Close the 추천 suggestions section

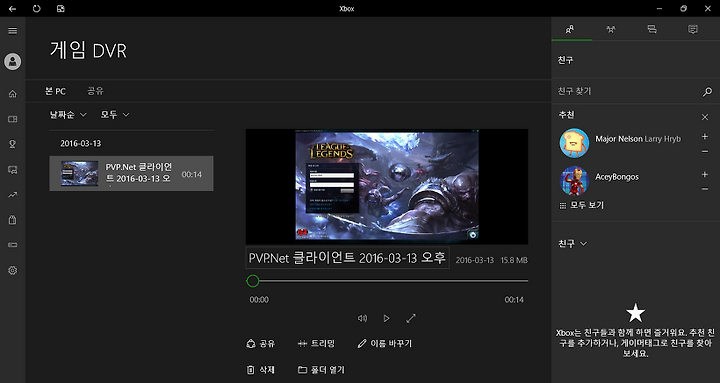pos(705,117)
